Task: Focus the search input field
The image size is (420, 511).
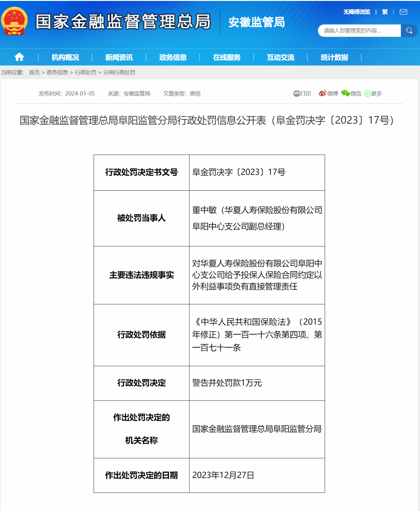Action: tap(359, 31)
